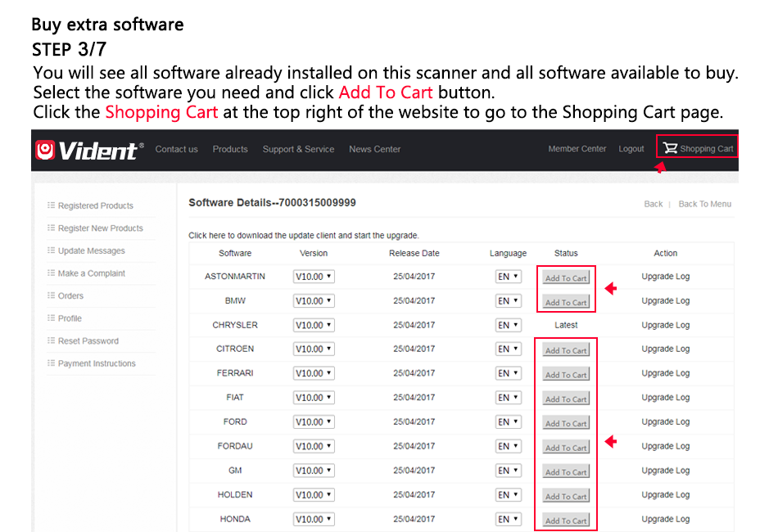Open Payment Instructions in sidebar
This screenshot has height=532, width=778.
97,363
